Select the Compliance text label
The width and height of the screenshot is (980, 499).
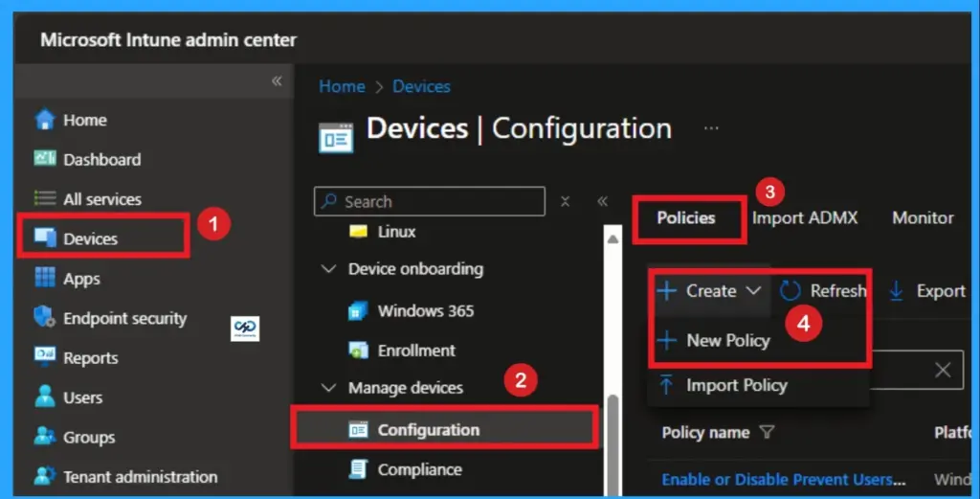[x=419, y=469]
